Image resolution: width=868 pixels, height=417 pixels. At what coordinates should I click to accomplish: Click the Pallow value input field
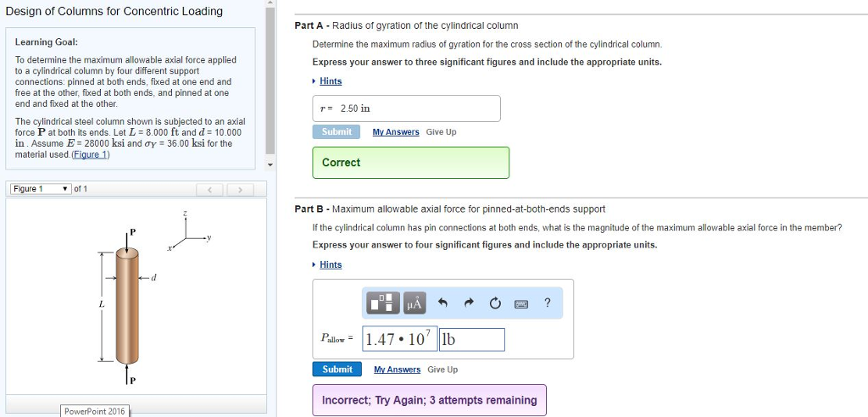tap(398, 340)
